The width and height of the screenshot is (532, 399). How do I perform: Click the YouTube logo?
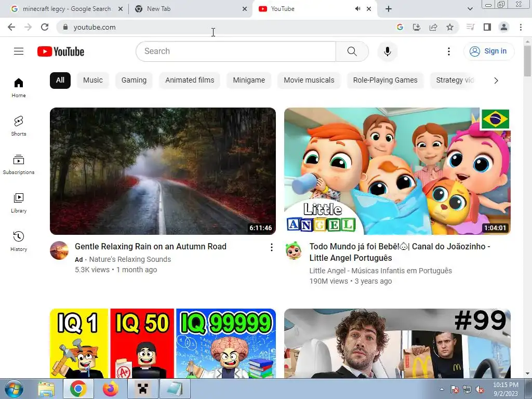coord(61,51)
